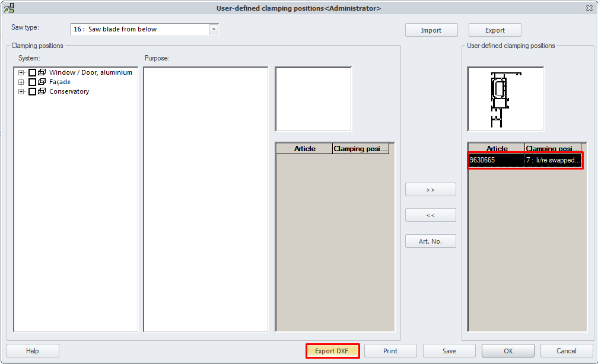
Task: Check the Window / Door, aluminium checkbox
Action: click(32, 72)
